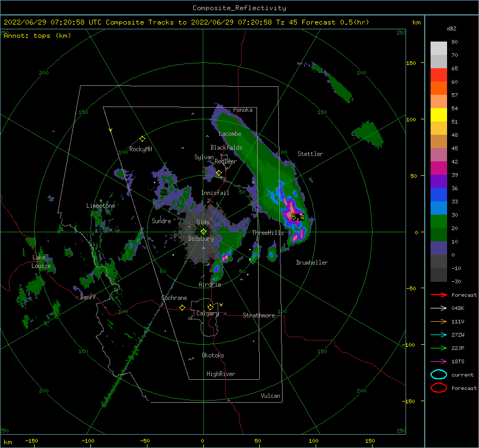Pick the orange swatch below 60 dBZ

(x=439, y=88)
